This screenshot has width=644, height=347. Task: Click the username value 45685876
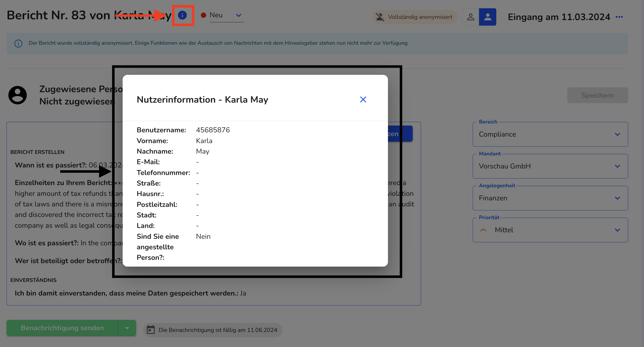[213, 130]
